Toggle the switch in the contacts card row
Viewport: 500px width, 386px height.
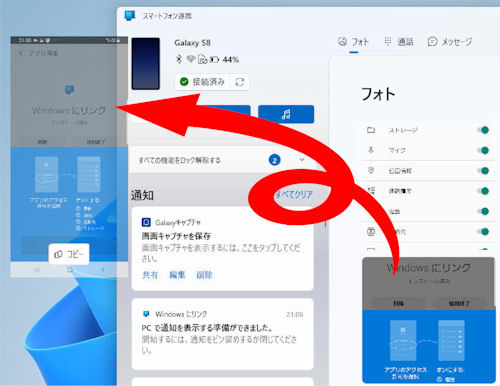point(483,232)
